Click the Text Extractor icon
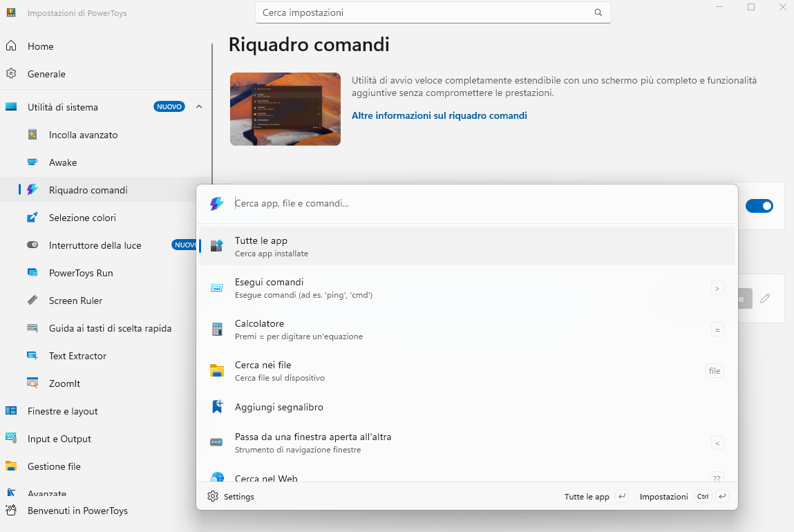 (x=32, y=356)
